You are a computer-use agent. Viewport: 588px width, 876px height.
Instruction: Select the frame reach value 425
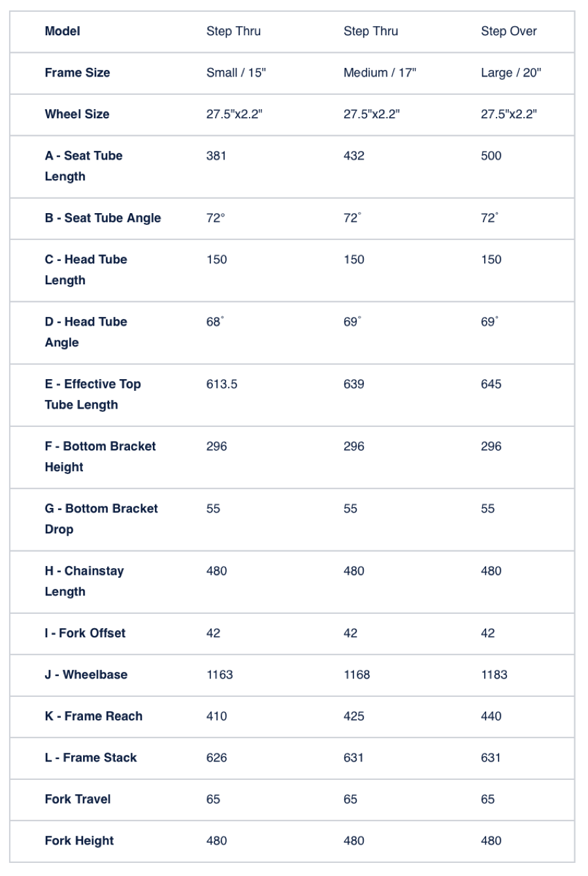354,716
